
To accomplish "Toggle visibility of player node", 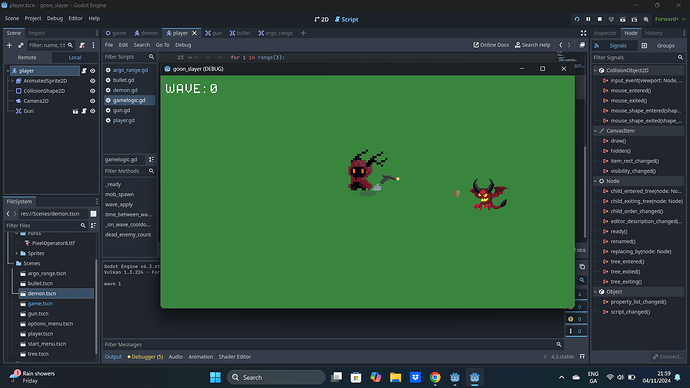I will coord(92,70).
